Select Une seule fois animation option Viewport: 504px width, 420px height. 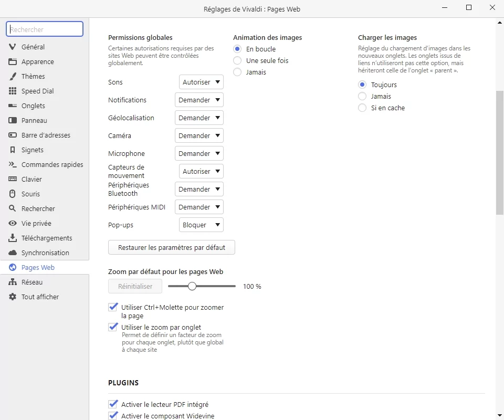(237, 61)
